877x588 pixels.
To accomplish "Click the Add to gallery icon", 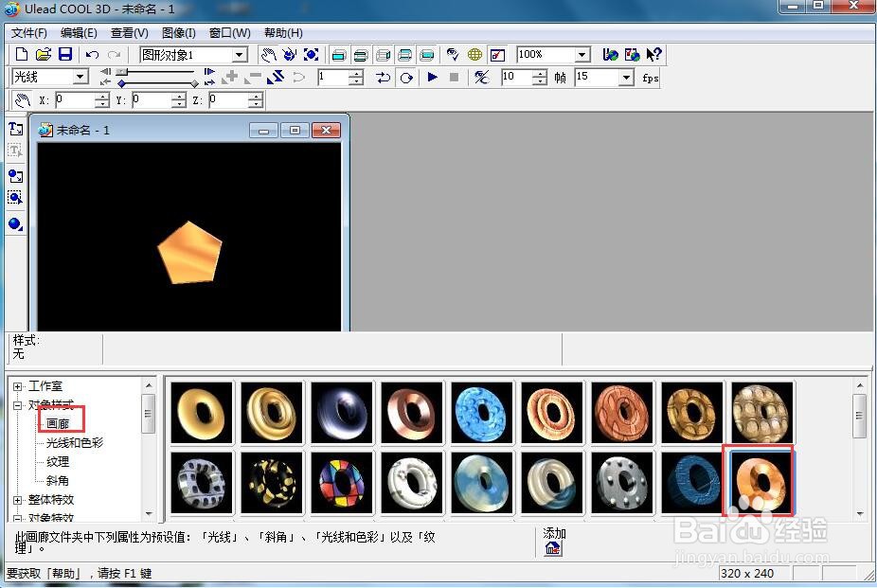I will coord(552,547).
